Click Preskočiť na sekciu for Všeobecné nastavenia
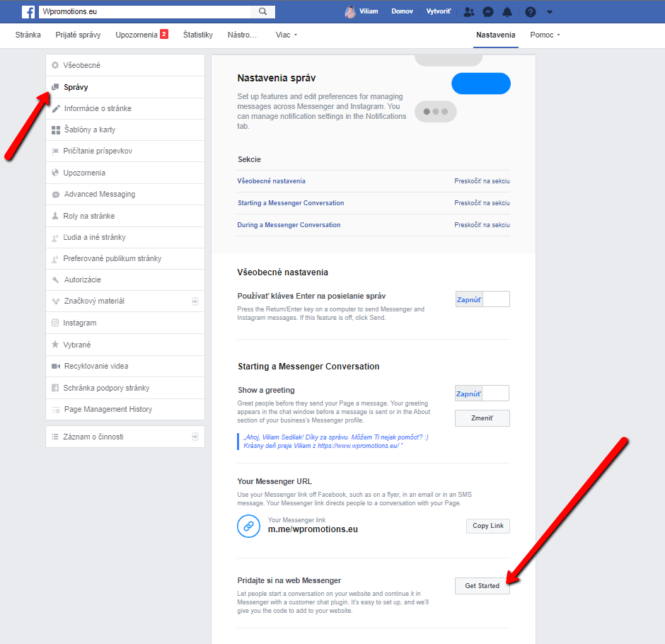 482,181
